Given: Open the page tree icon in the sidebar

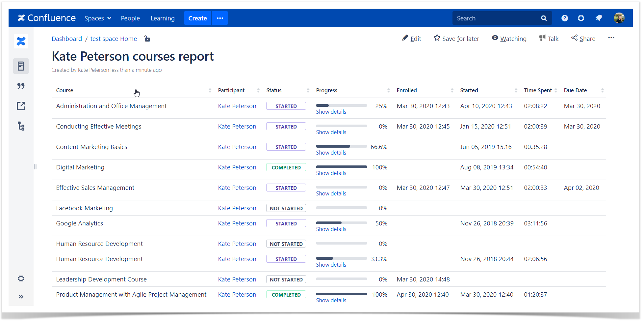Looking at the screenshot, I should 21,126.
